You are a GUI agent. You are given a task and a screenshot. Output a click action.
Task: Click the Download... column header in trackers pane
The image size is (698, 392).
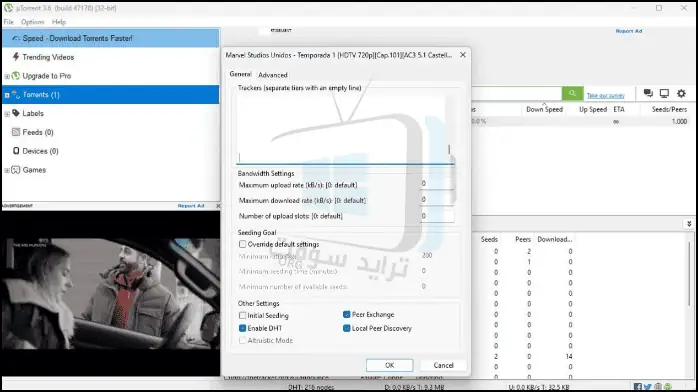(x=554, y=239)
